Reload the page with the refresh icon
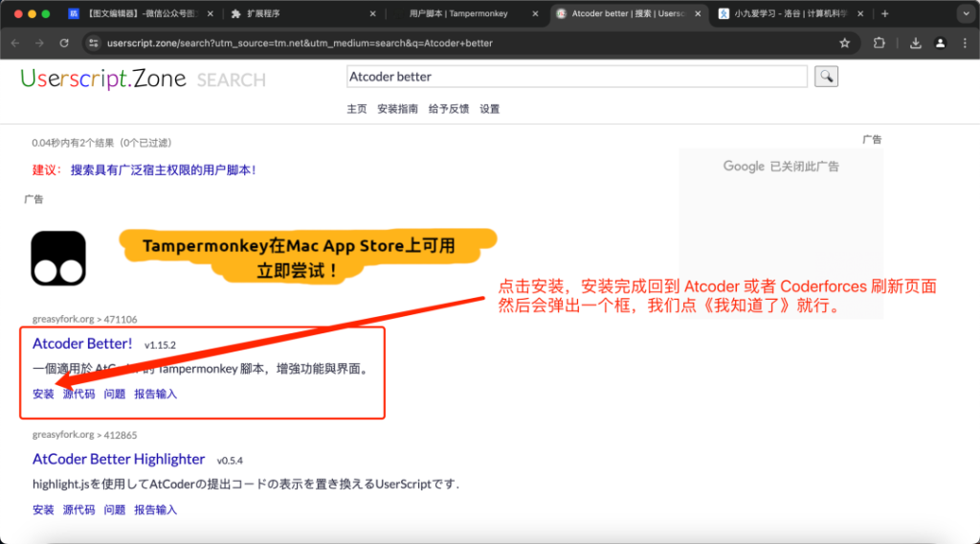Image resolution: width=980 pixels, height=544 pixels. click(64, 43)
